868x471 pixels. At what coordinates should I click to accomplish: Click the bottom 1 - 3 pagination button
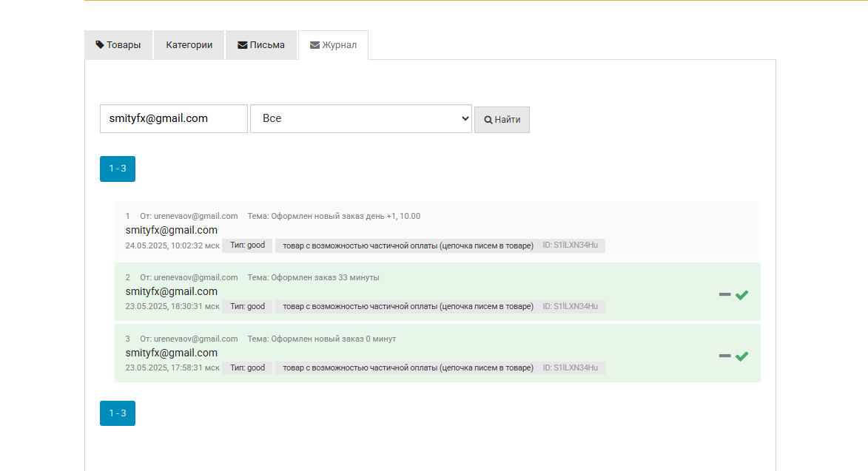(x=118, y=413)
